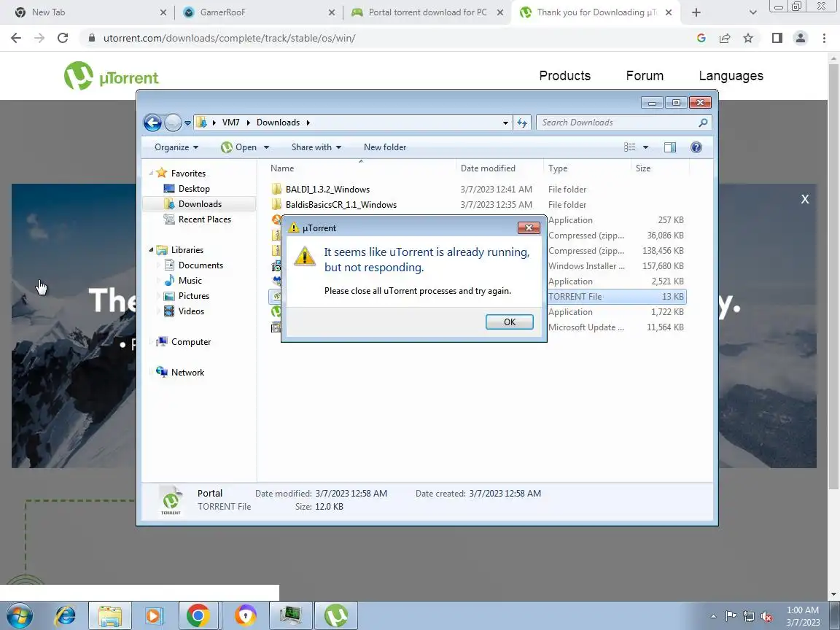Screen dimensions: 840x630
Task: Click OK in the uTorrent error dialog
Action: point(509,322)
